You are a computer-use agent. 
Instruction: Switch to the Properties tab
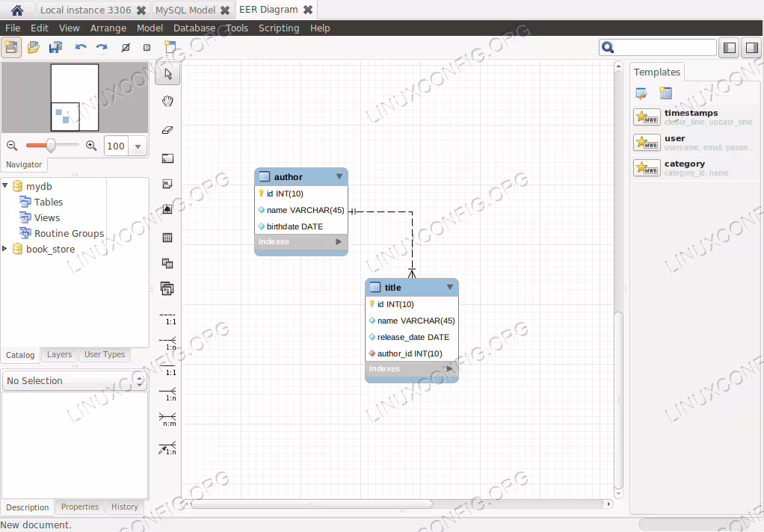click(x=80, y=507)
